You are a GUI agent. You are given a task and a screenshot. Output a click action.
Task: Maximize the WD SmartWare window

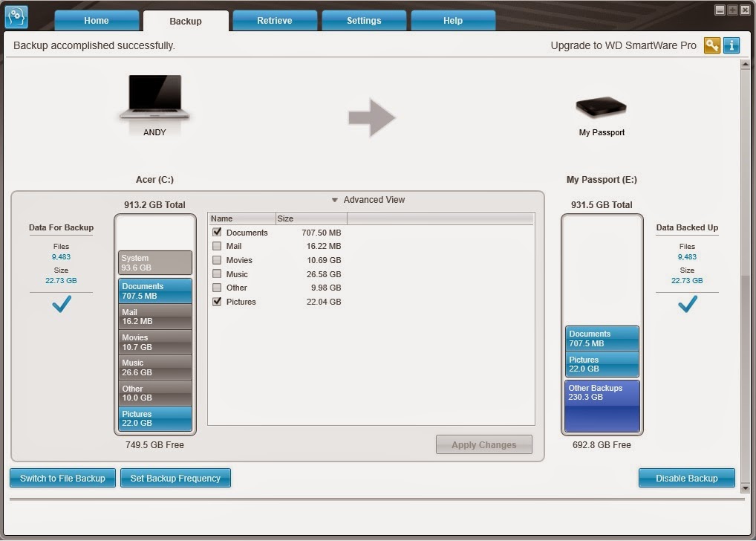point(732,10)
